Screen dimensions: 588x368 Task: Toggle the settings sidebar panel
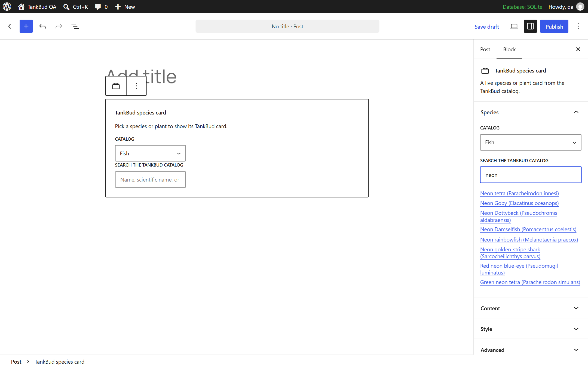(x=530, y=26)
